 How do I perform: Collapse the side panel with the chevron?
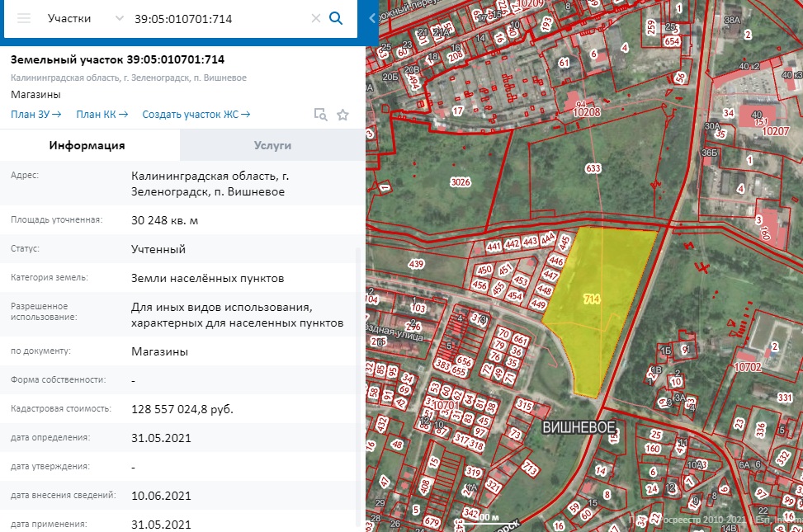pos(372,18)
